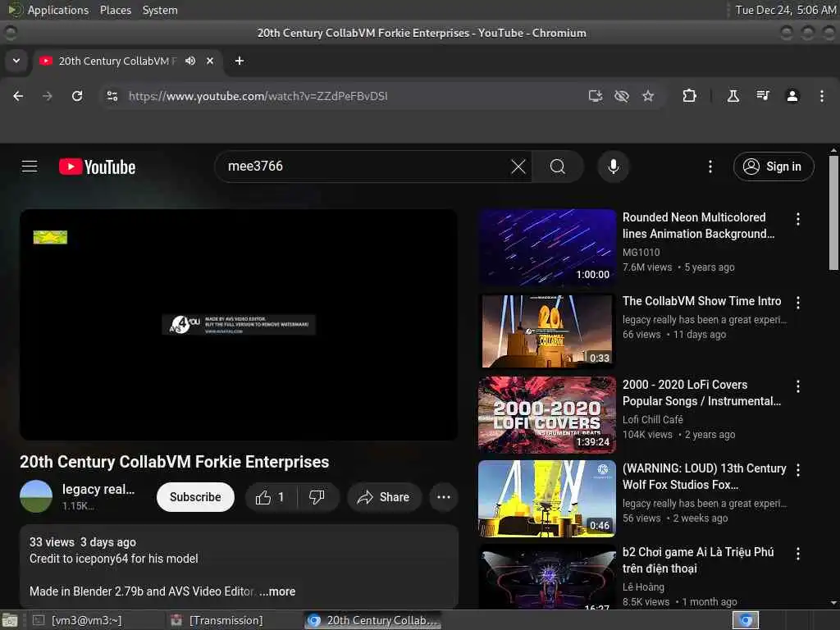Click the magnifier search button
This screenshot has width=840, height=630.
(x=558, y=167)
